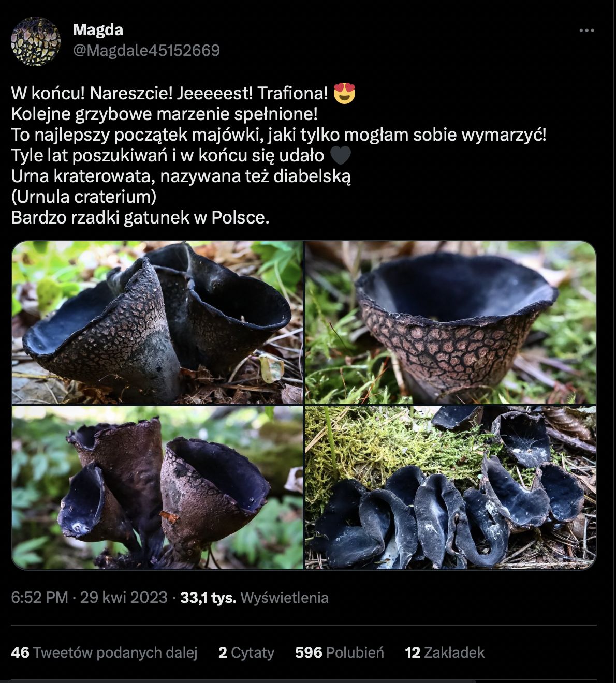The image size is (616, 683).
Task: Open the bottom-right photo with moss
Action: click(x=450, y=487)
